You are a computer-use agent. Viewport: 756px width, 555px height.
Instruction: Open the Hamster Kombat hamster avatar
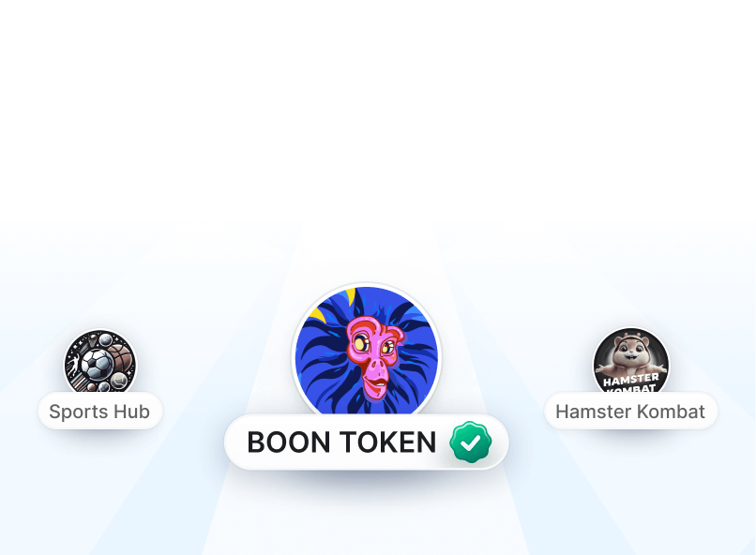pos(630,361)
